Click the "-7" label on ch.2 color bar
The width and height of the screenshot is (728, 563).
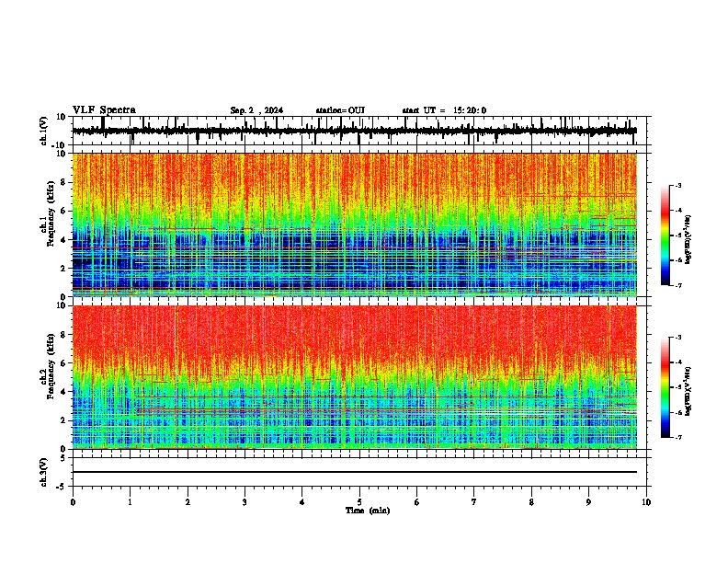(677, 437)
